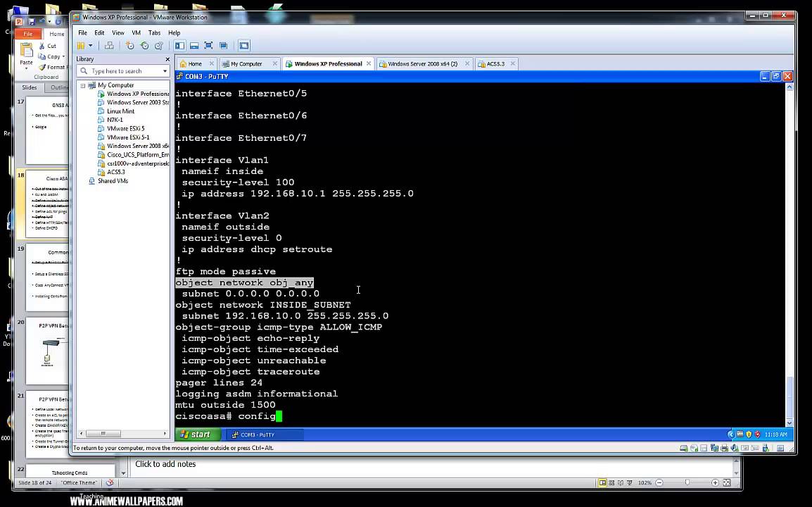812x507 pixels.
Task: Click the sound device status icon
Action: [x=735, y=448]
